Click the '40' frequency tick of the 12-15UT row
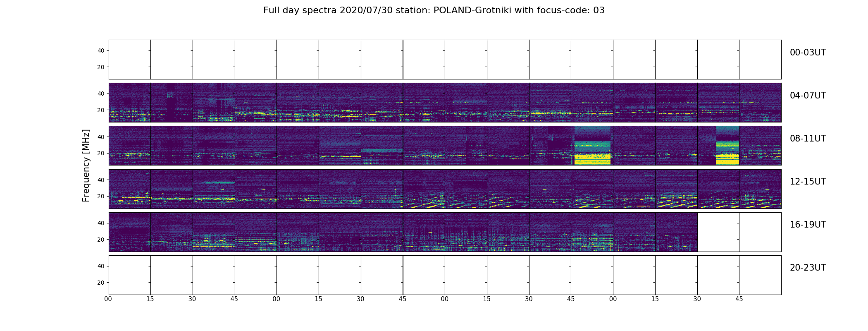The image size is (868, 331). [x=101, y=180]
